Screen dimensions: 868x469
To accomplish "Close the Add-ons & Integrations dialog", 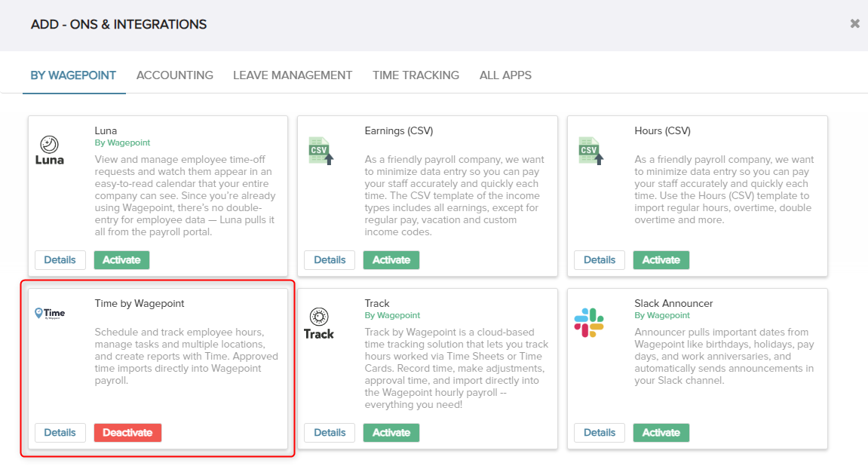I will point(854,23).
